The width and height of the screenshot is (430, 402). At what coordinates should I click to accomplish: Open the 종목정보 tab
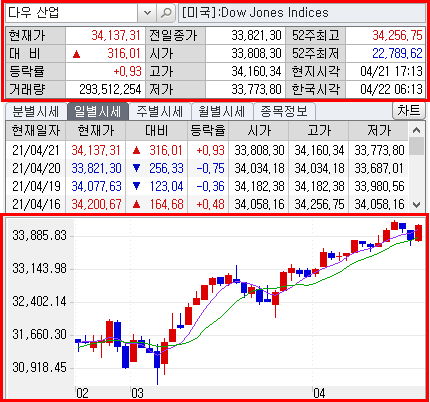pos(284,111)
